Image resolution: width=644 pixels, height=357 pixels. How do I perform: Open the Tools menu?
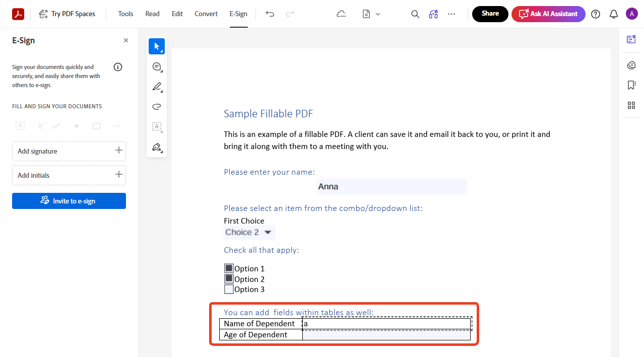pos(125,14)
